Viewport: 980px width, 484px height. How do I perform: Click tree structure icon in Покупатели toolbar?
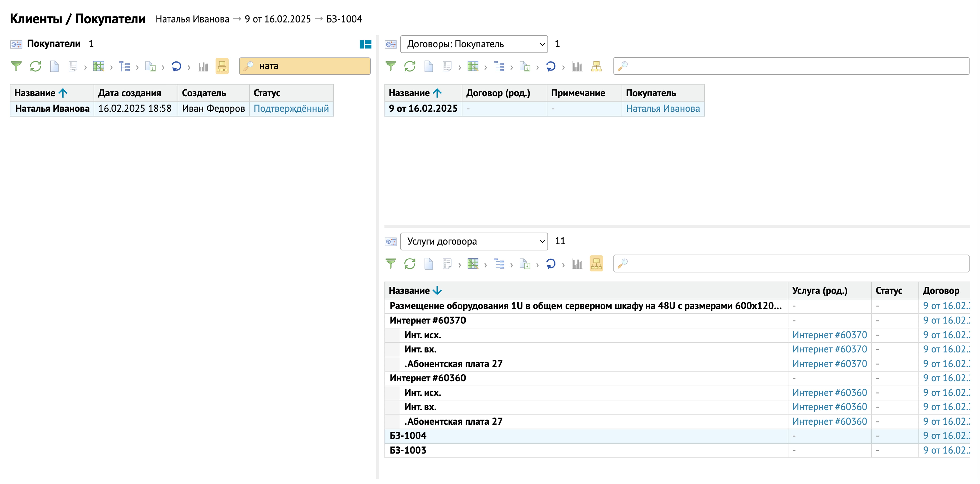click(124, 66)
